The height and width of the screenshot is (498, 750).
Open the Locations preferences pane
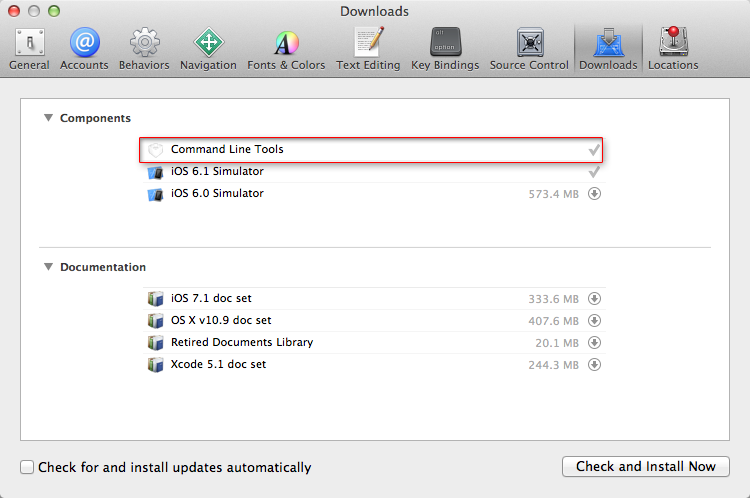673,49
